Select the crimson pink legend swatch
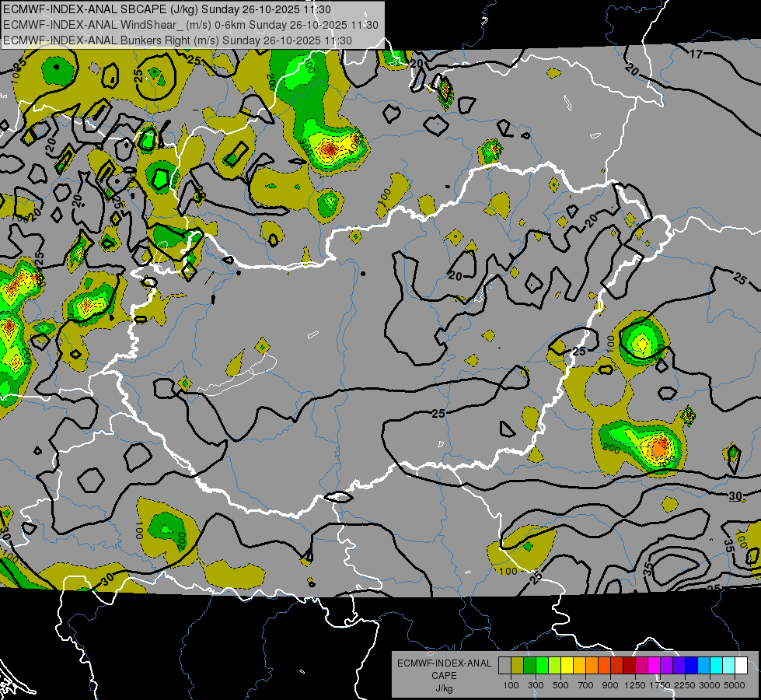 [x=641, y=666]
